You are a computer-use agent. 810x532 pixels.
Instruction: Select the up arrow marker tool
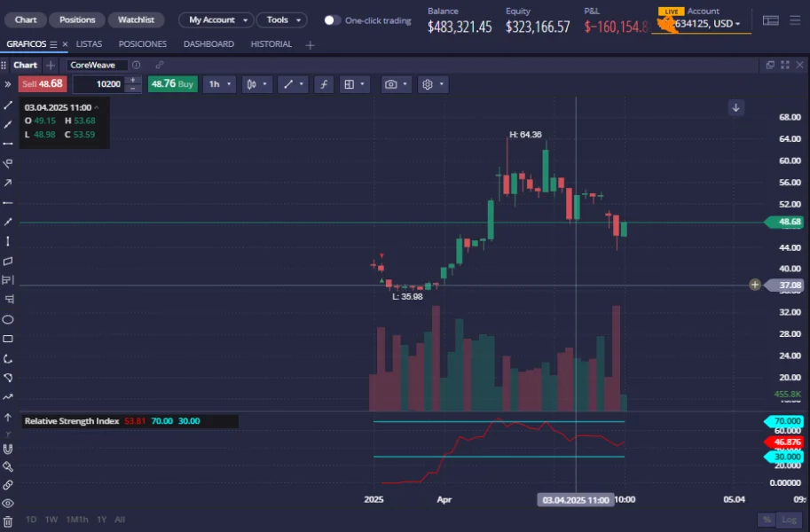[8, 418]
